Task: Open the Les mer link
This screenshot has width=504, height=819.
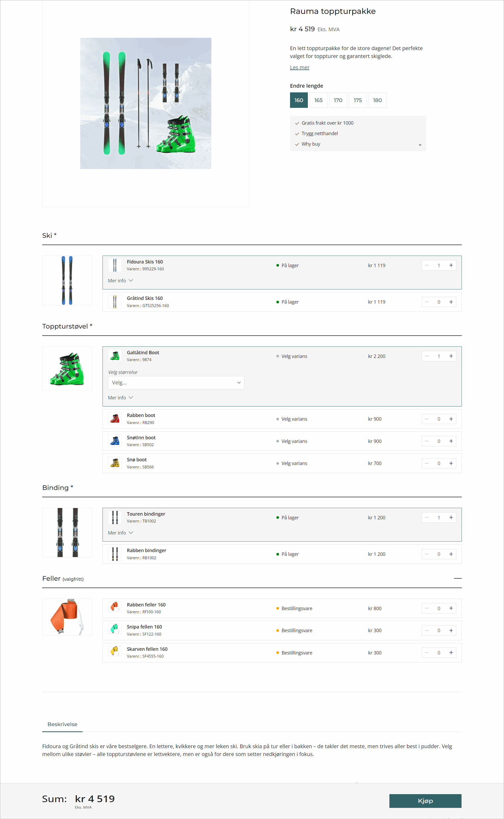Action: pyautogui.click(x=299, y=67)
